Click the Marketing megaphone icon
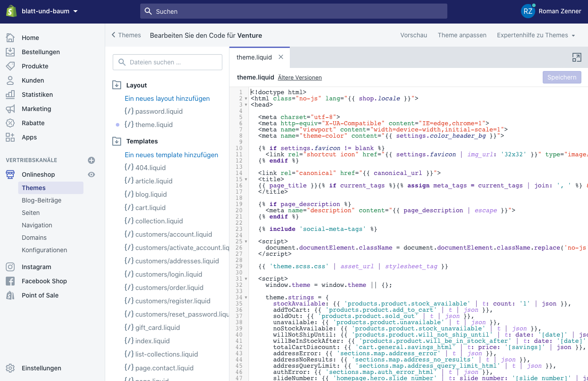 click(10, 109)
